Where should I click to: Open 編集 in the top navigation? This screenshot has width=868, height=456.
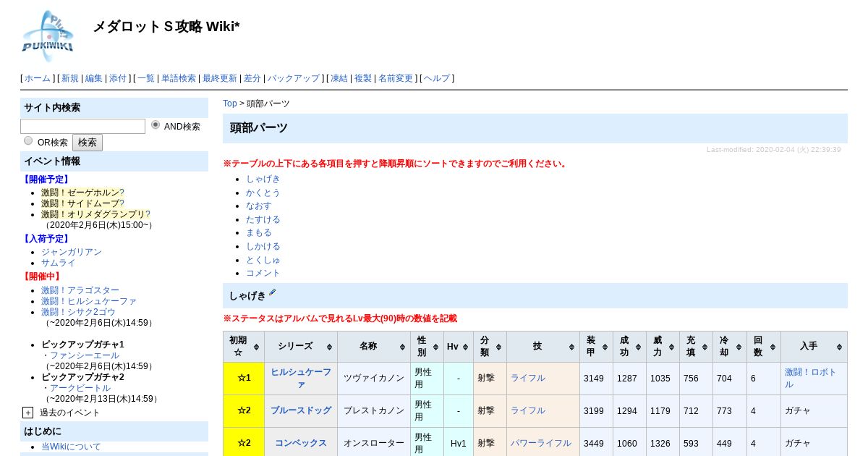[94, 78]
